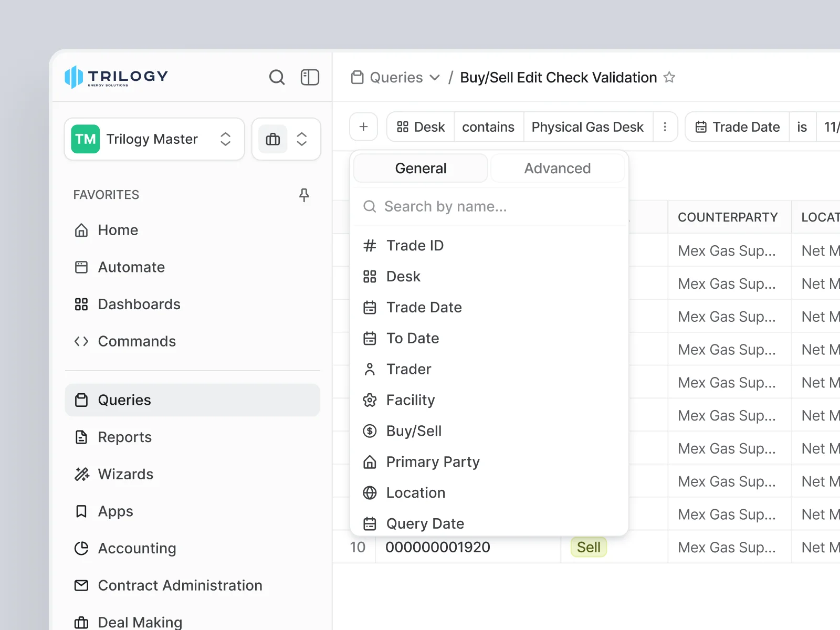The height and width of the screenshot is (630, 840).
Task: Select Trader field option
Action: coord(489,370)
